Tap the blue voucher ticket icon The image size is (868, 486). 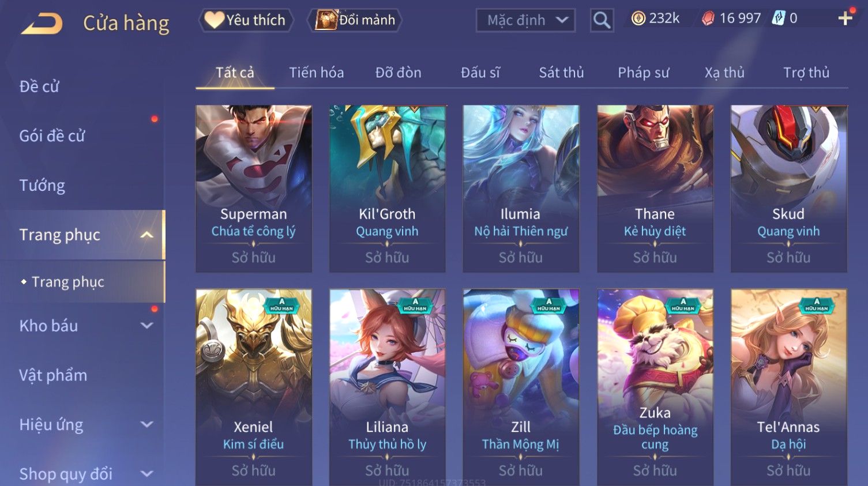(779, 18)
